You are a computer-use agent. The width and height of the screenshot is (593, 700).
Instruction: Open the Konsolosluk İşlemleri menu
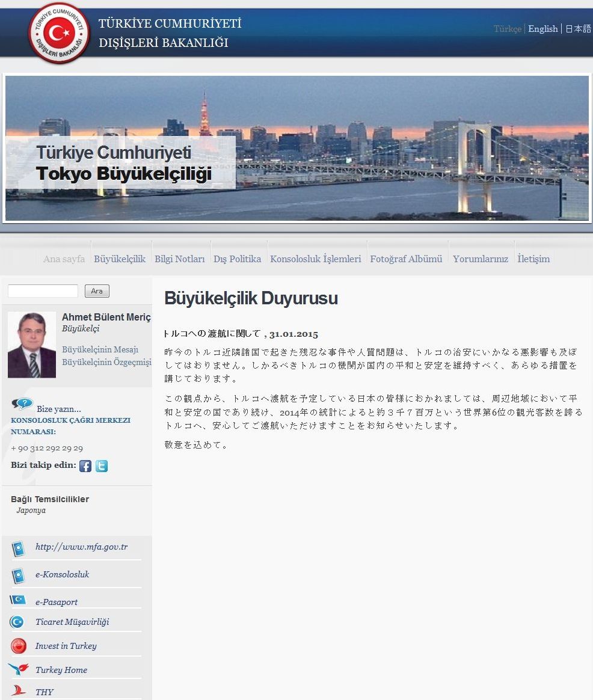pos(316,259)
